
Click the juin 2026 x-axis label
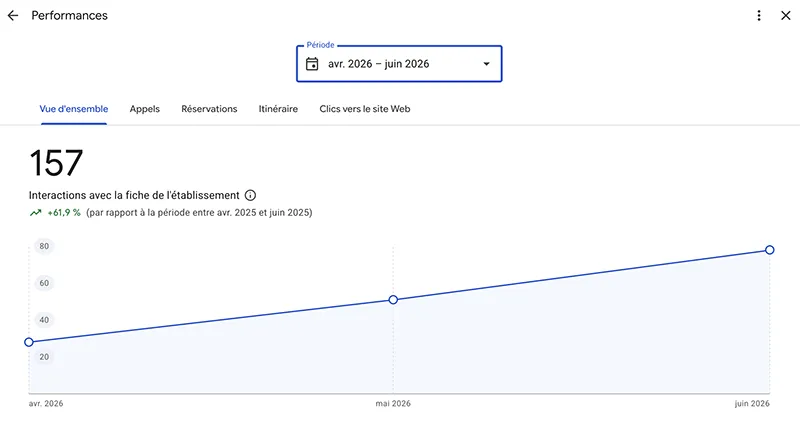[752, 404]
